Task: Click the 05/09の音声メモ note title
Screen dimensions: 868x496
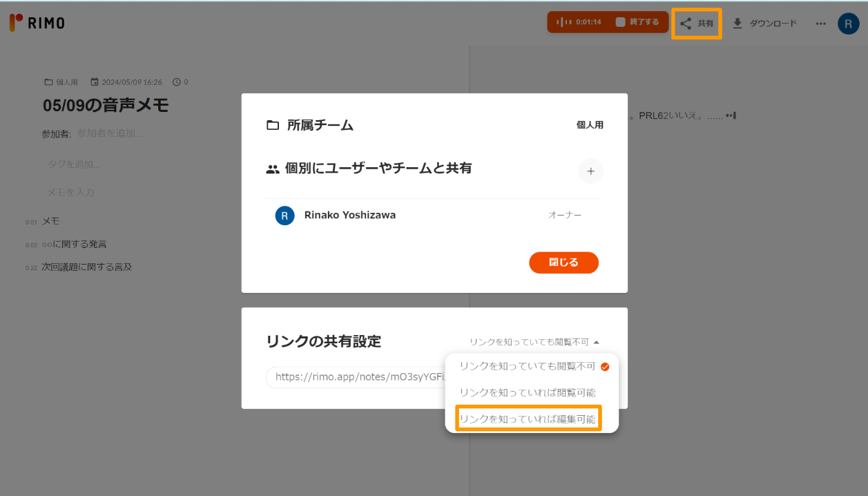Action: pos(106,106)
